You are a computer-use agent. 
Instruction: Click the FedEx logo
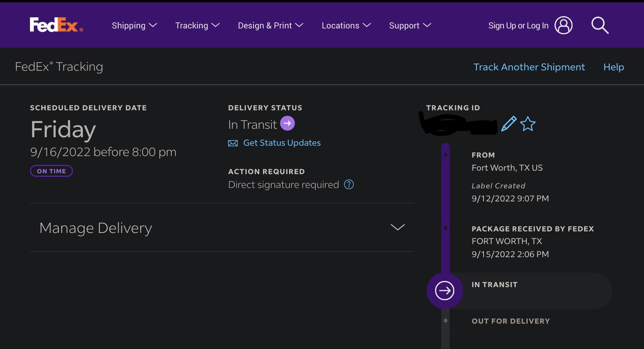[x=56, y=25]
